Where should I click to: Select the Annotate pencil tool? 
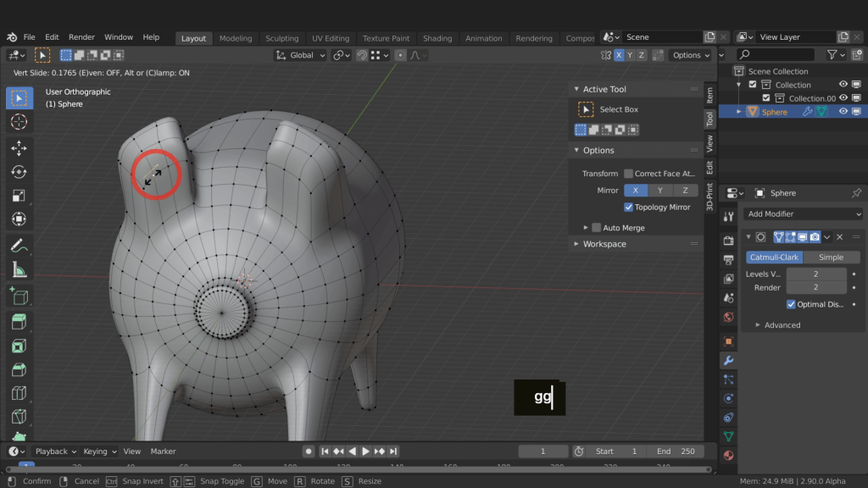tap(19, 246)
